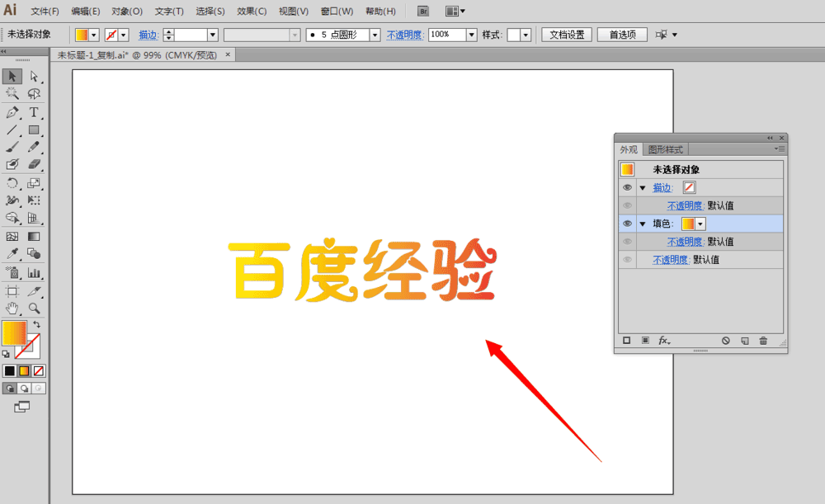This screenshot has height=504, width=825.
Task: Select the Symbol Sprayer tool
Action: click(12, 272)
